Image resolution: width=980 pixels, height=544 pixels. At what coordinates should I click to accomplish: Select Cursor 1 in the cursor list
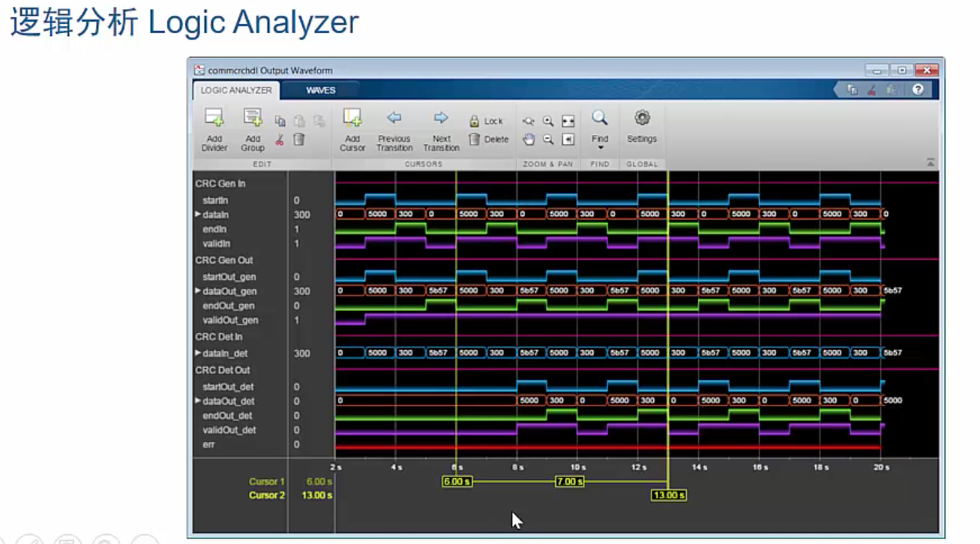coord(267,481)
